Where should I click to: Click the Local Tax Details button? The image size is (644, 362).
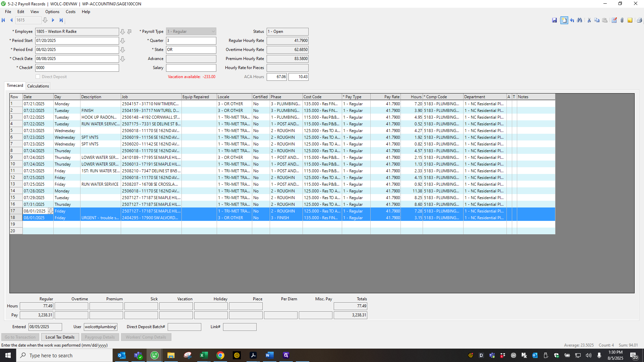click(x=60, y=337)
